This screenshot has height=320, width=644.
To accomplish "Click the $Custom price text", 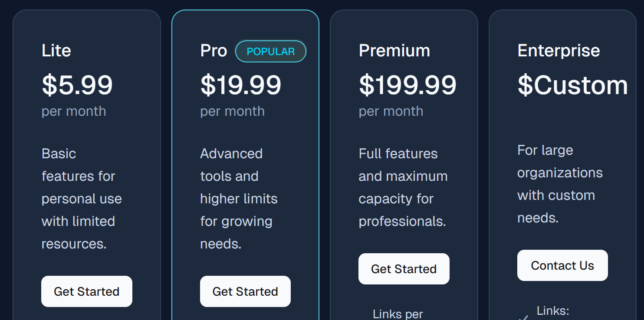I will pos(572,85).
